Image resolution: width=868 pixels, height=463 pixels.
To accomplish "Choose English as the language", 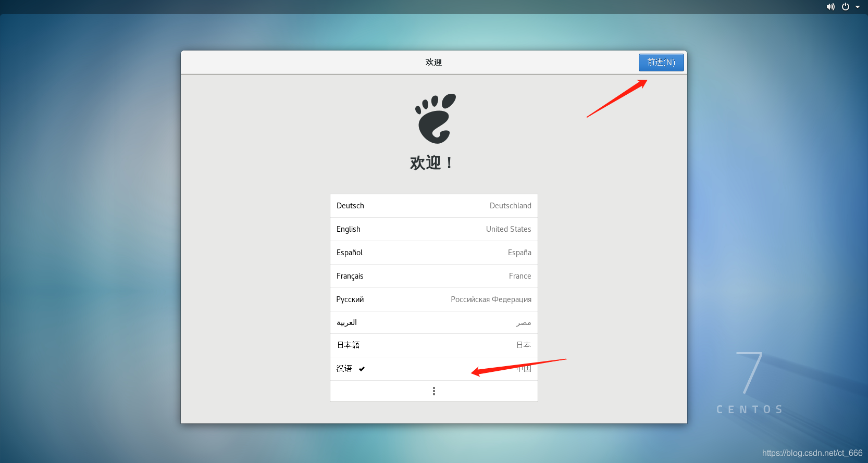I will click(434, 229).
